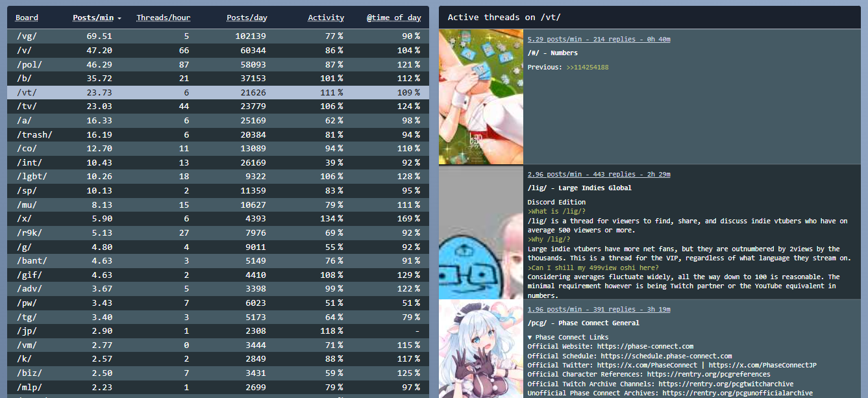Select the /sp/ board row

(x=218, y=191)
